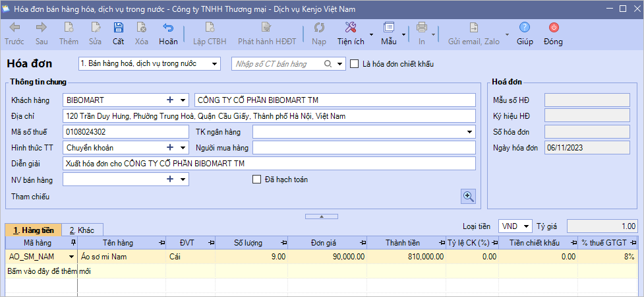Viewport: 644px width, 297px height.
Task: Tick the Đã hạch toán checkbox
Action: (256, 180)
